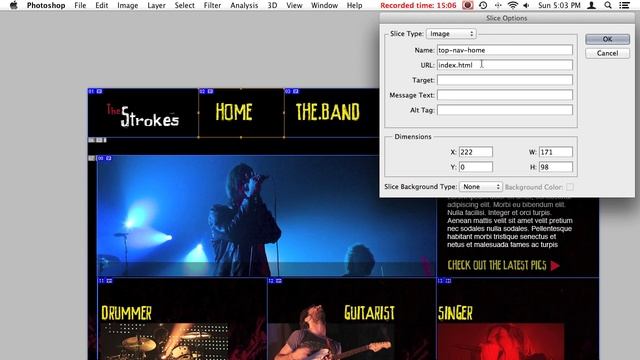This screenshot has height=360, width=640.
Task: Open the Help menu
Action: pos(354,5)
